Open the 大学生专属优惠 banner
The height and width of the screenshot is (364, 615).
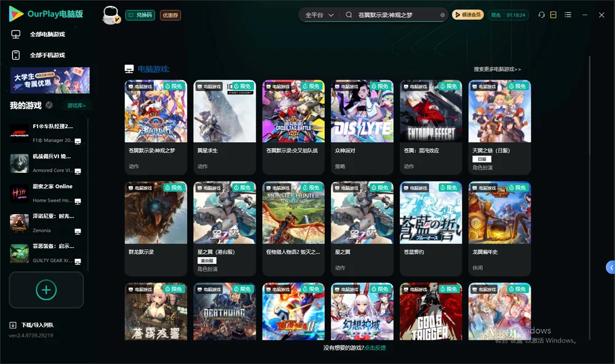coord(50,81)
